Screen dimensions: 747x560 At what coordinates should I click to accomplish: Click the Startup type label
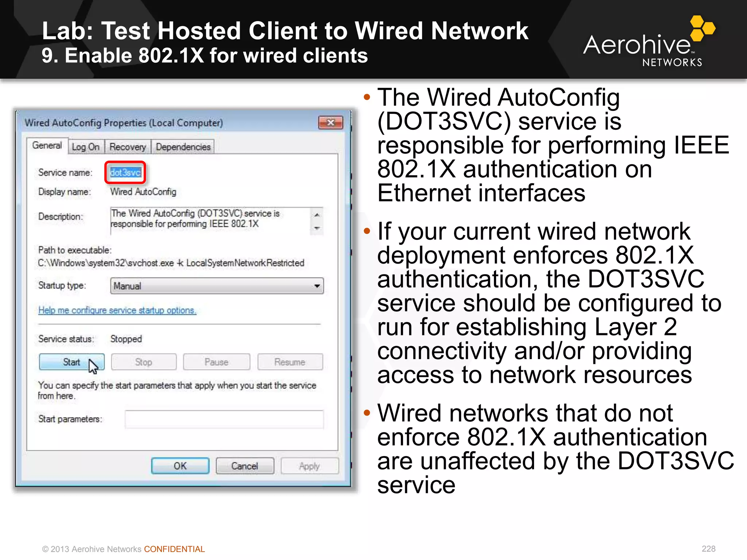pyautogui.click(x=62, y=285)
